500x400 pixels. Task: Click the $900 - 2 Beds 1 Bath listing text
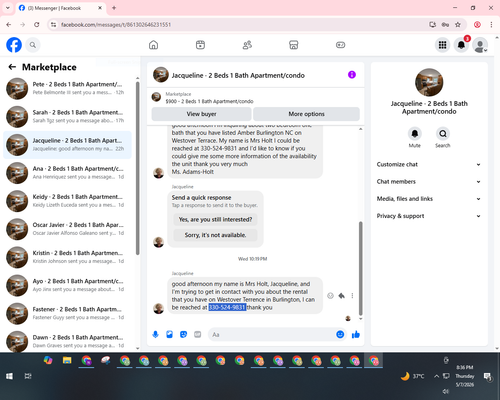[x=209, y=101]
